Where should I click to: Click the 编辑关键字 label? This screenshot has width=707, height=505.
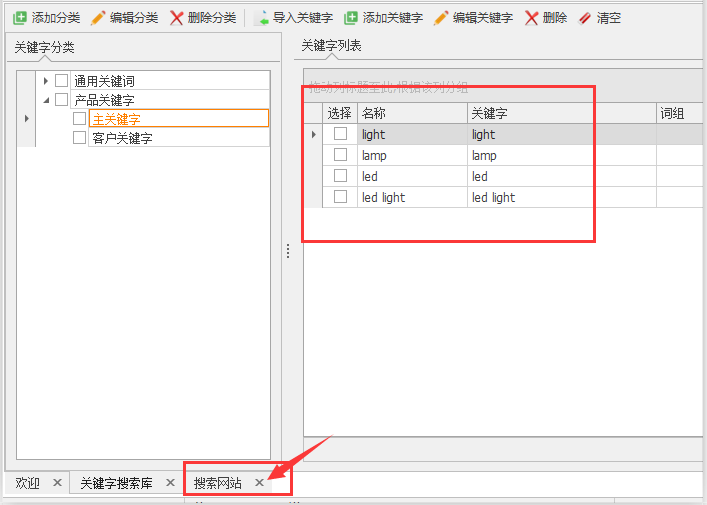point(483,18)
